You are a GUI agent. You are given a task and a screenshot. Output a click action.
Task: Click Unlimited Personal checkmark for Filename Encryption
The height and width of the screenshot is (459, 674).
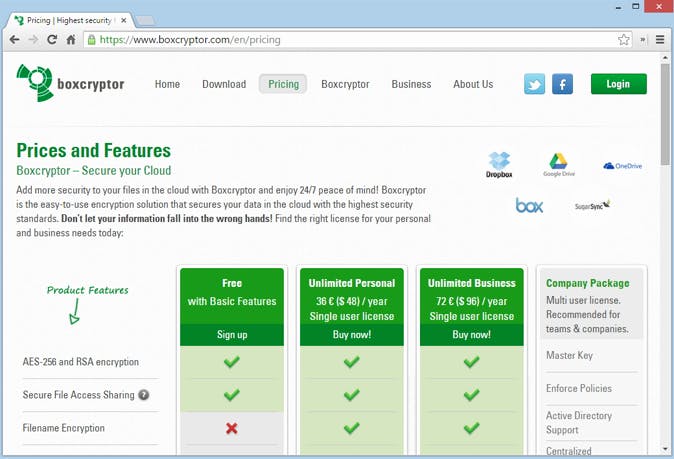[x=352, y=428]
